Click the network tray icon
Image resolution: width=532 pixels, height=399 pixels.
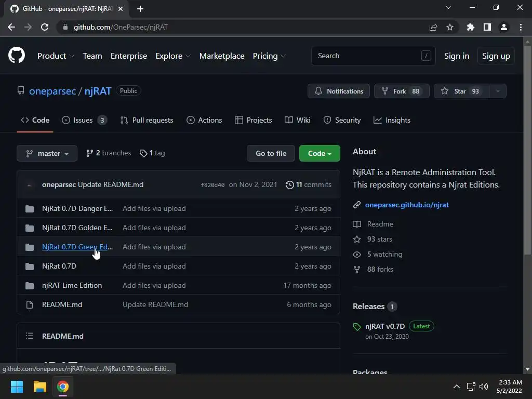click(471, 387)
